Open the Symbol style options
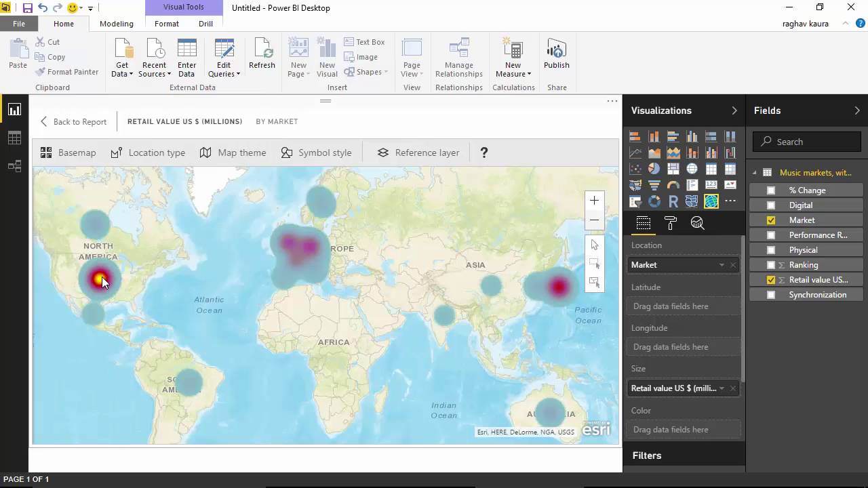 pos(316,152)
